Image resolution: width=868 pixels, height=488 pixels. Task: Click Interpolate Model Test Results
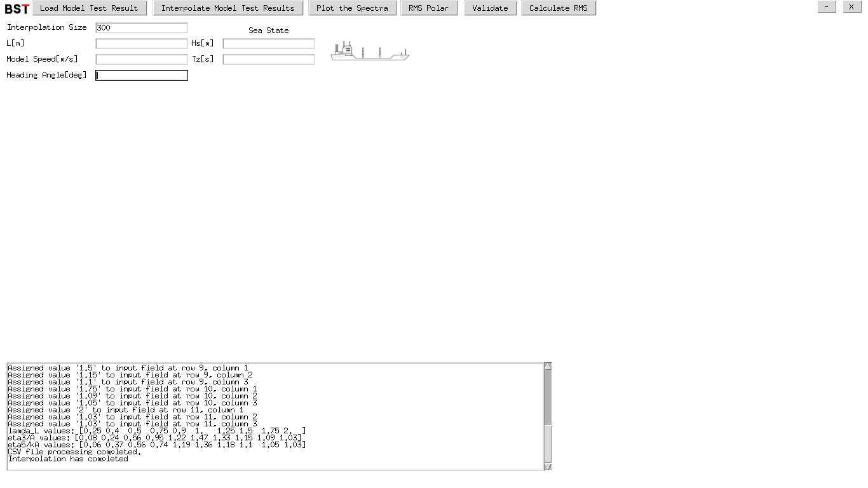pos(227,8)
